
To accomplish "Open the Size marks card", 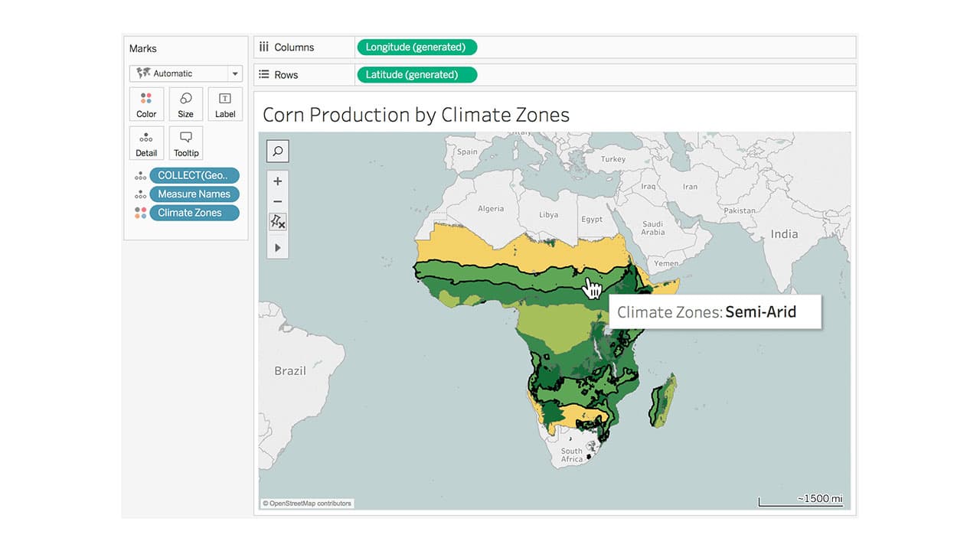I will click(x=185, y=104).
